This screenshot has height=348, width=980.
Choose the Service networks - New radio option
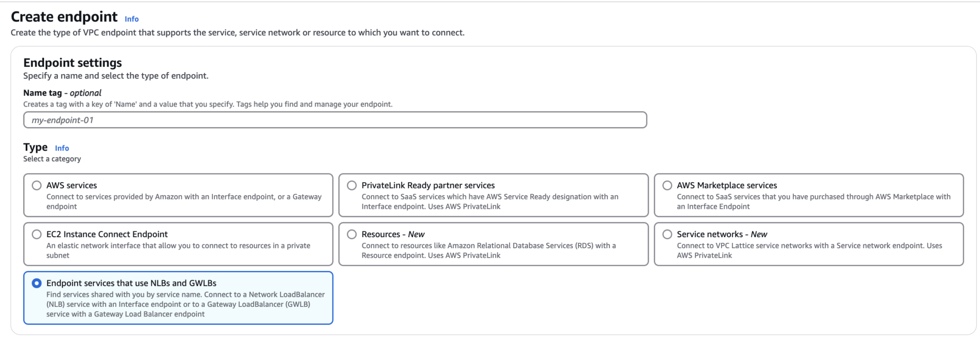pos(667,234)
